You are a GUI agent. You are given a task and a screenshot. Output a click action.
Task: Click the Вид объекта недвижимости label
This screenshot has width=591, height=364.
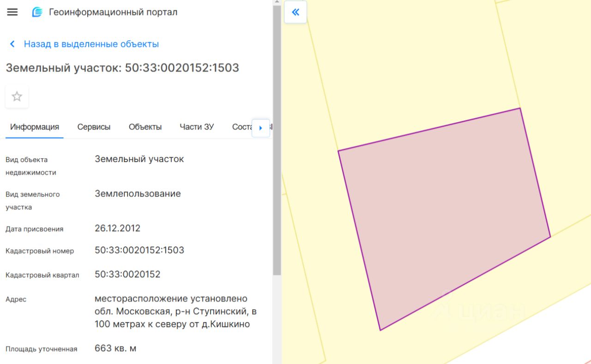[x=31, y=166]
